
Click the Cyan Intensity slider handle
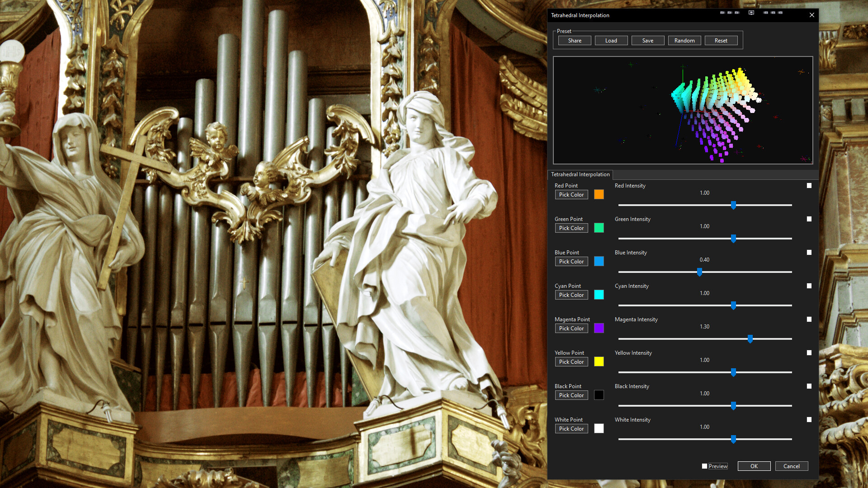point(733,305)
